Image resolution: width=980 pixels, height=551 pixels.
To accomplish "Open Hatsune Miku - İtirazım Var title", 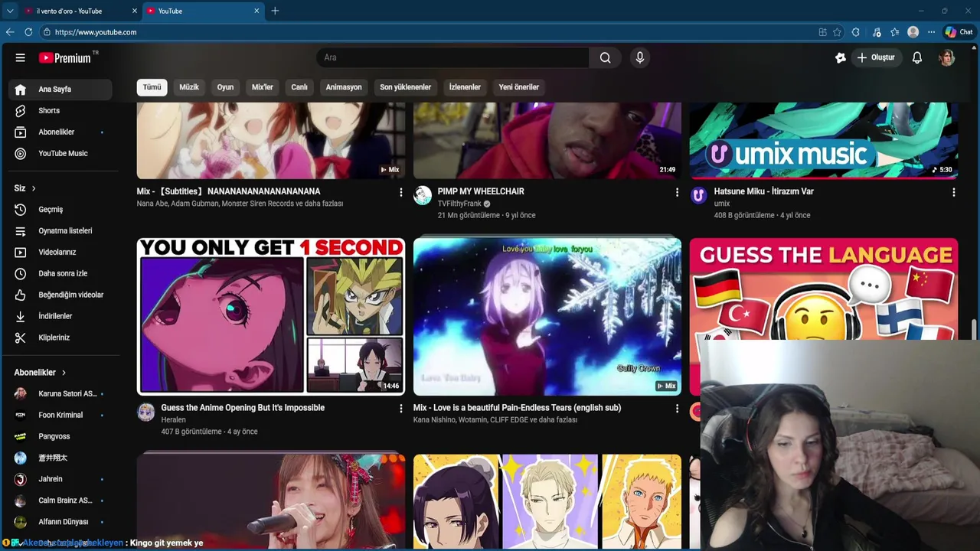I will (x=763, y=191).
